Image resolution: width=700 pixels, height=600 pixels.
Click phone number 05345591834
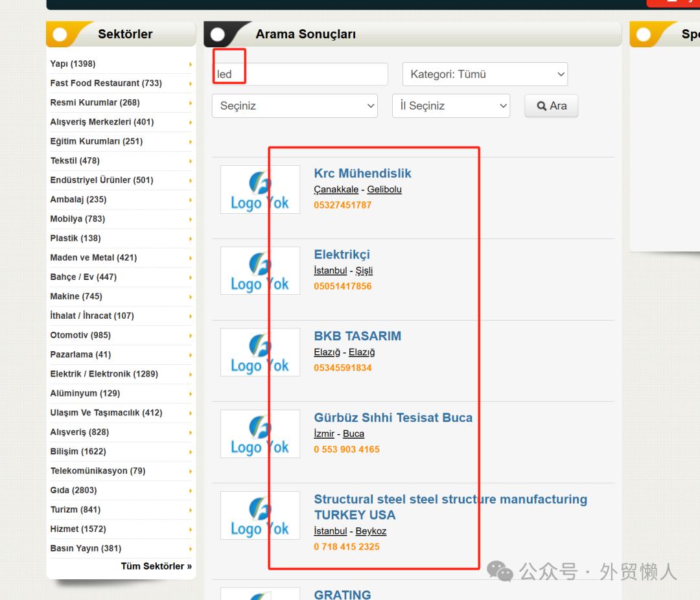tap(342, 368)
